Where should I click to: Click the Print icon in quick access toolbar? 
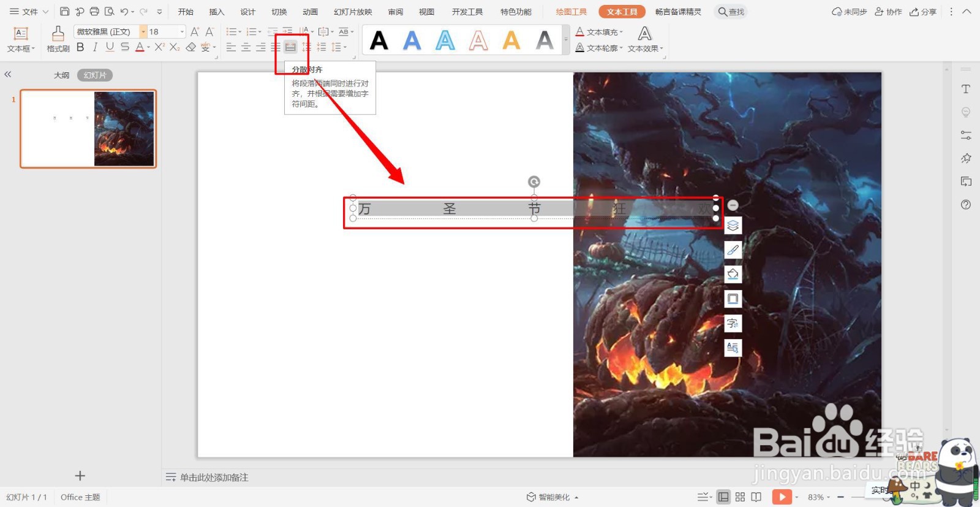coord(94,12)
